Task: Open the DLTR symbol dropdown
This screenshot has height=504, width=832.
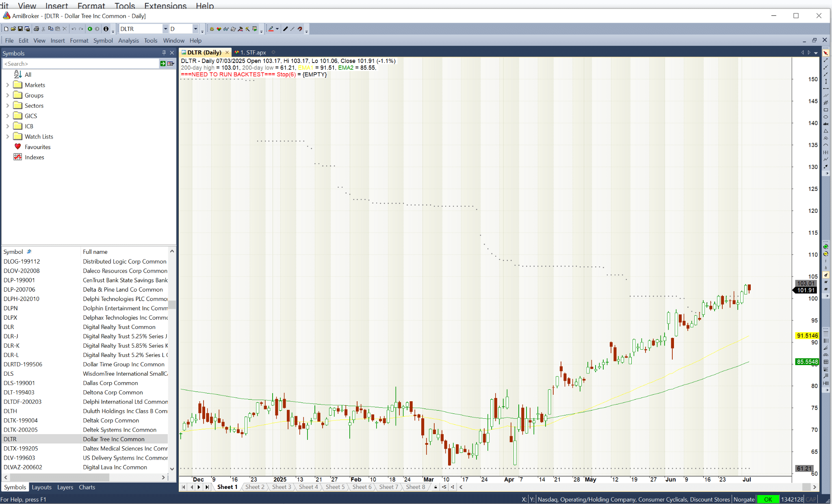Action: point(165,29)
